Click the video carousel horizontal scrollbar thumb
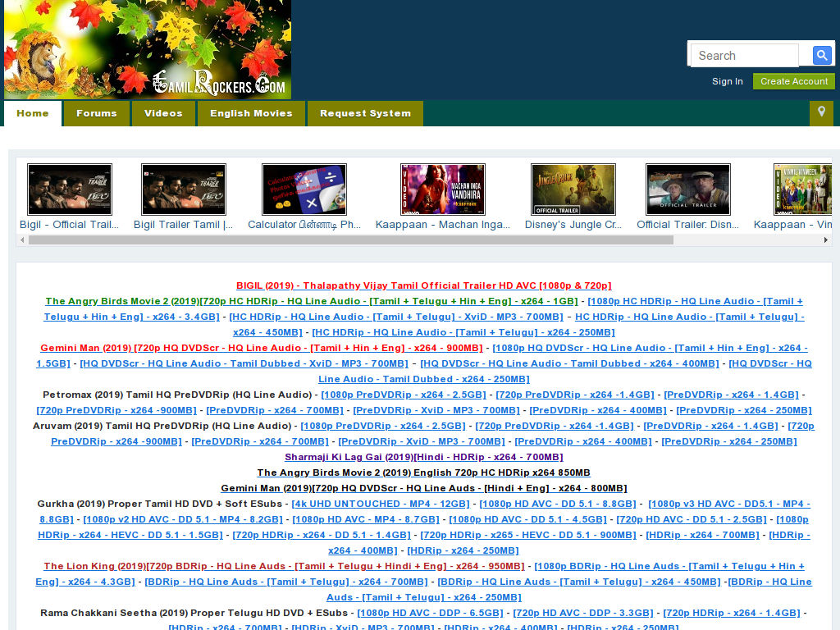 351,240
